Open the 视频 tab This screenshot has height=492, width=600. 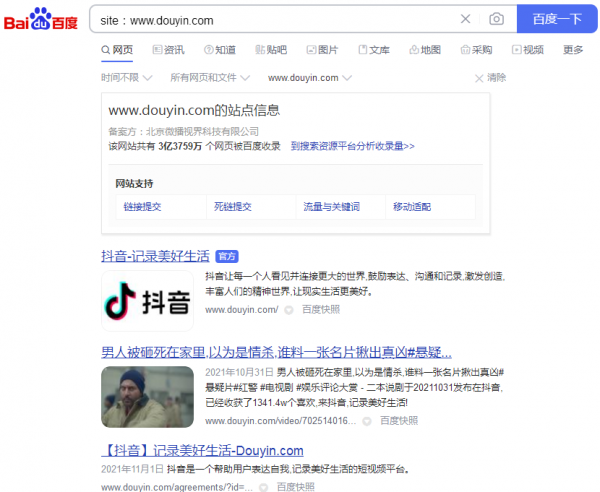tap(528, 50)
